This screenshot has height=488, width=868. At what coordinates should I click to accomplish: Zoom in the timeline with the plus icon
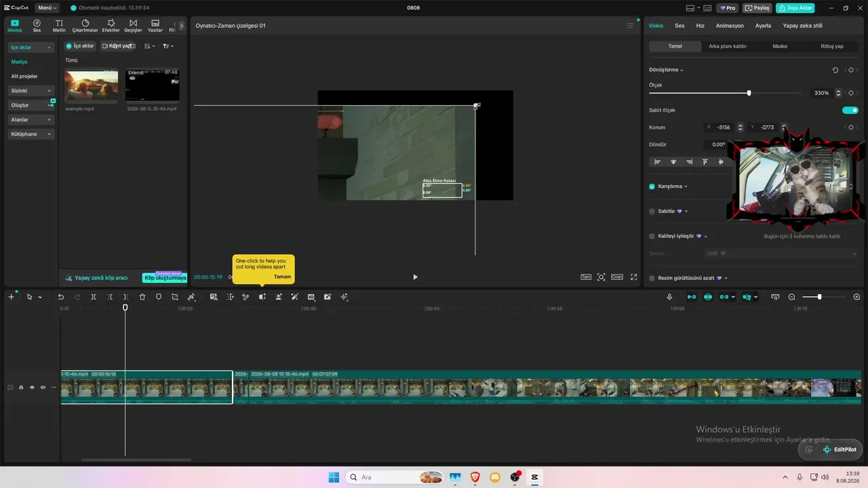(856, 297)
